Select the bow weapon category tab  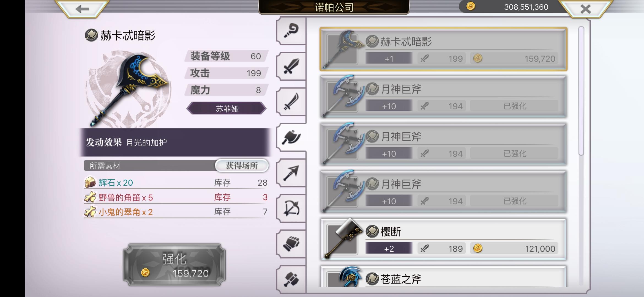coord(291,208)
